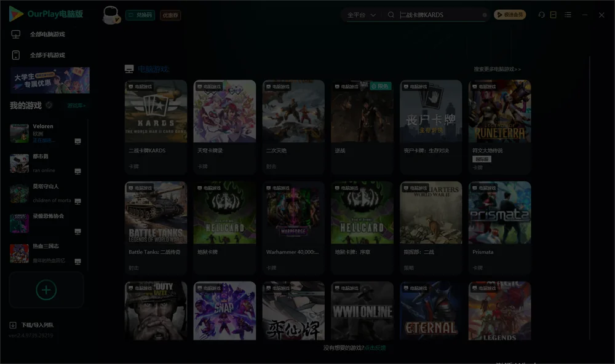Open the Call of Duty WWII card
Screen dimensions: 615x364
click(156, 311)
